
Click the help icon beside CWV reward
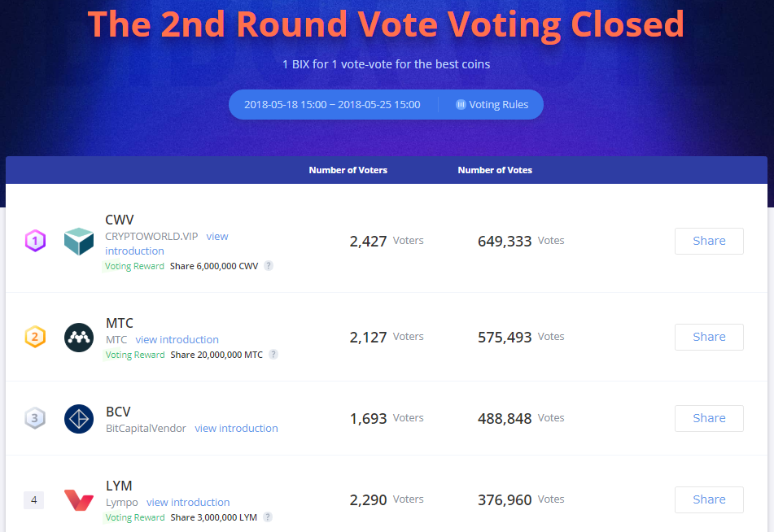tap(269, 266)
